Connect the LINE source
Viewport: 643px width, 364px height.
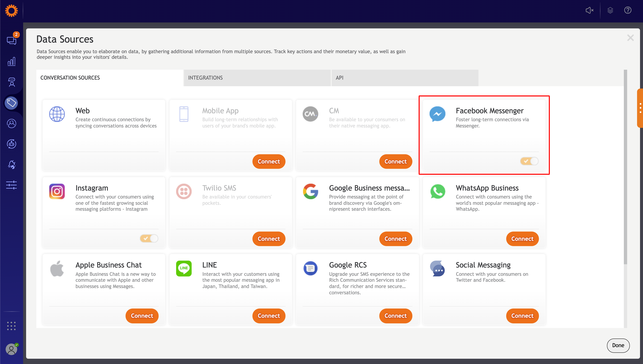click(x=269, y=316)
